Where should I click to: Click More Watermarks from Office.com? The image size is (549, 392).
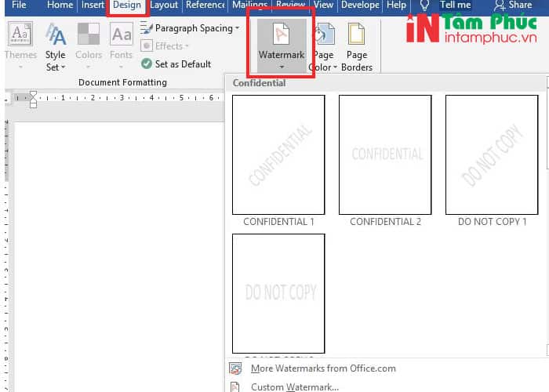coord(322,368)
